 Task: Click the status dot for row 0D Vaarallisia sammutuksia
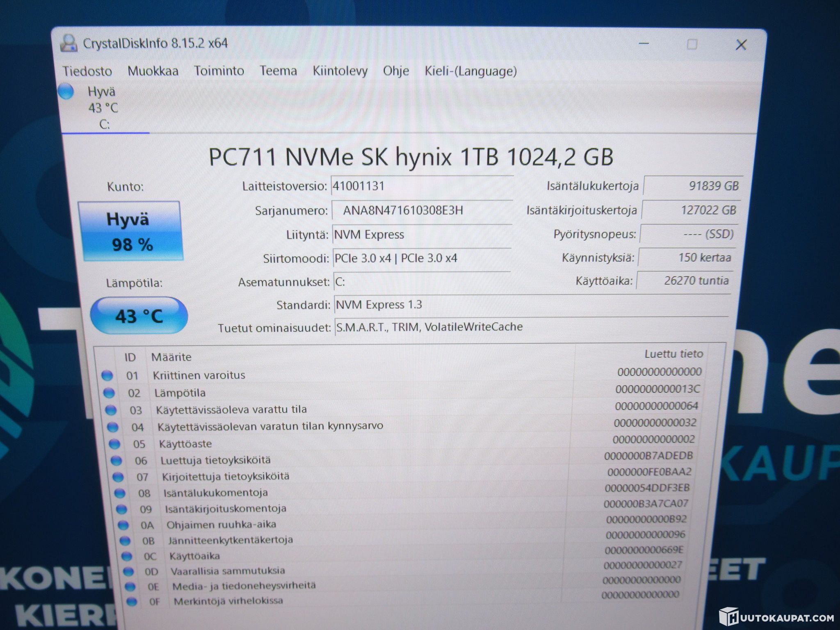[128, 571]
